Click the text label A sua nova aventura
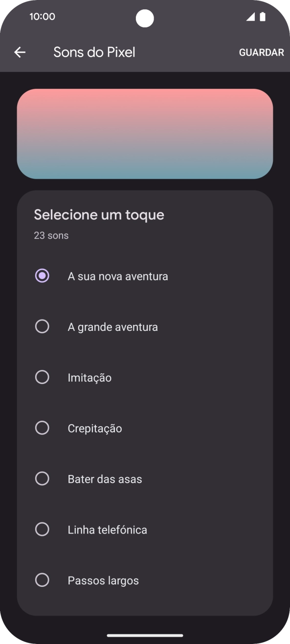 coord(117,276)
